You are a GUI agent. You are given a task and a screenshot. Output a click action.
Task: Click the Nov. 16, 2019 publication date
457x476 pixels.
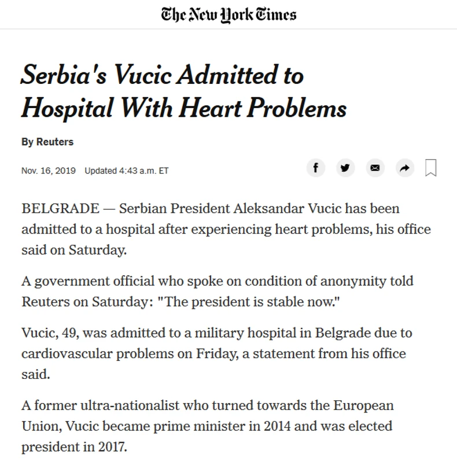click(x=49, y=171)
